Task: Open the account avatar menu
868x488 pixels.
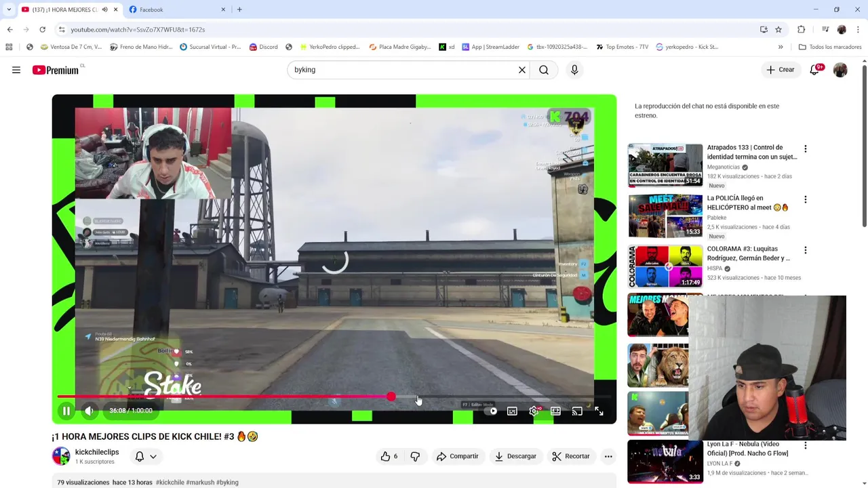Action: (840, 70)
